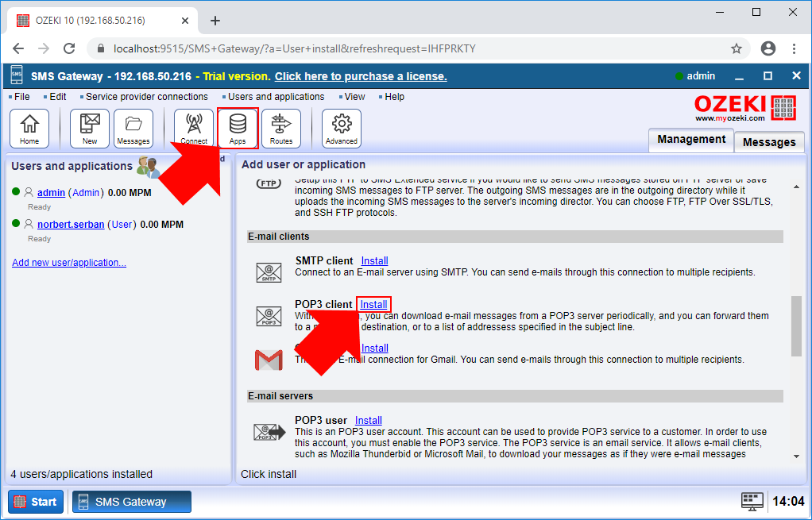Open the Home toolbar button
Viewport: 812px width, 520px height.
(29, 129)
